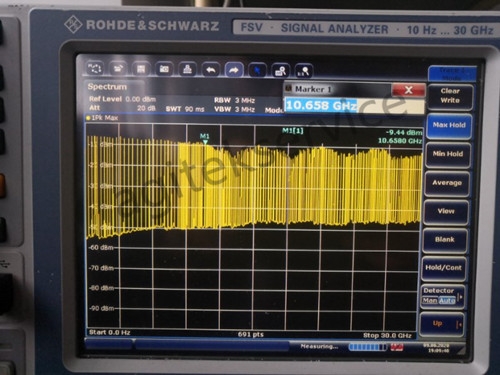
Task: Click the -9.44 dBm marker level readout
Action: click(x=404, y=133)
